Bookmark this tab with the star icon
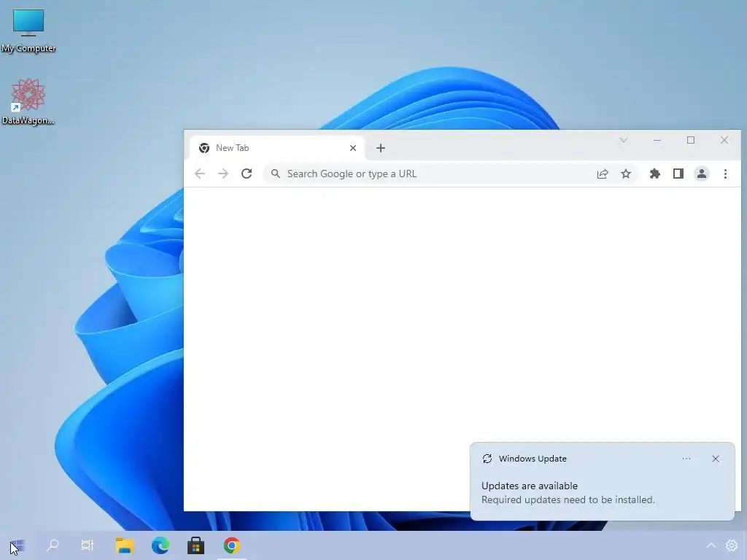 coord(626,174)
